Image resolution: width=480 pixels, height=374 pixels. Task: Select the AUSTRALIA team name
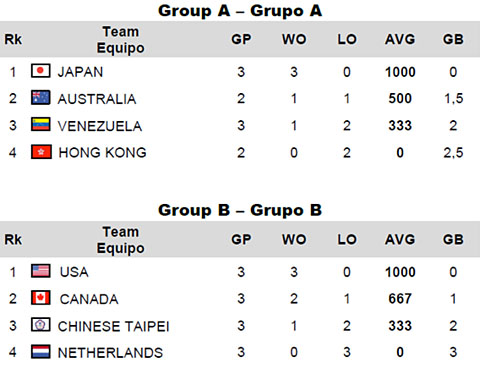(x=97, y=99)
